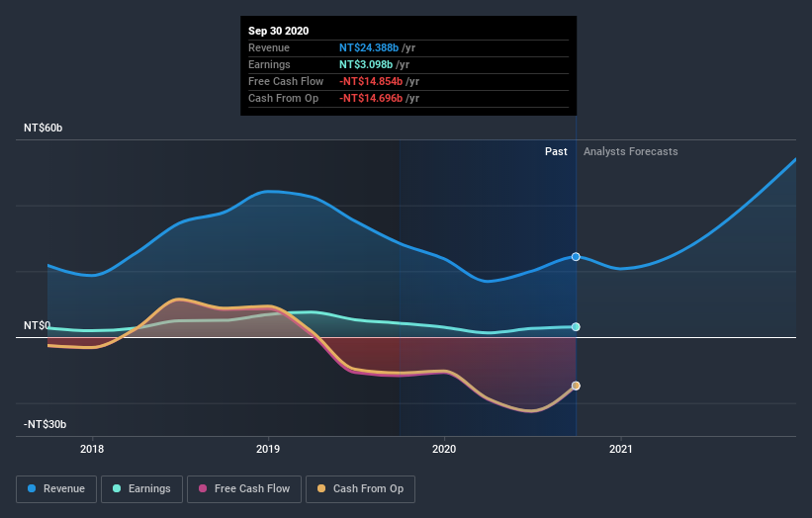Click the -NT$14.696b cash from op value
This screenshot has height=518, width=812.
(x=371, y=98)
